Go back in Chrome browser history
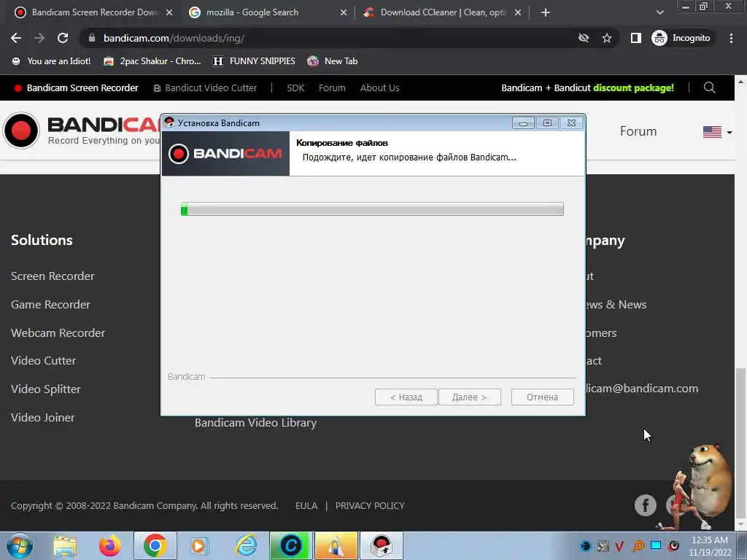747x560 pixels. point(16,38)
